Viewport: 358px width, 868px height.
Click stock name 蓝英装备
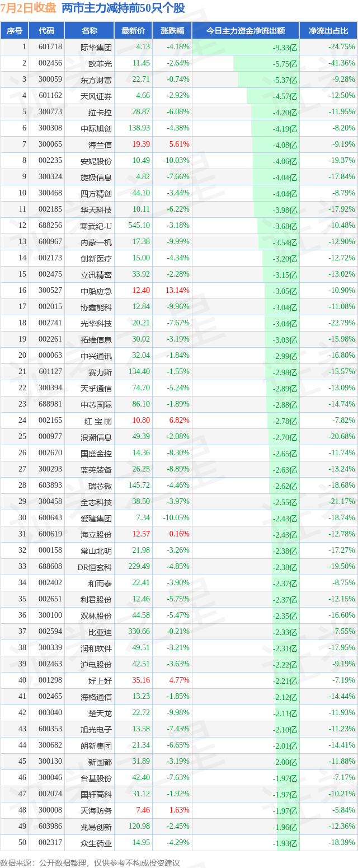click(96, 469)
